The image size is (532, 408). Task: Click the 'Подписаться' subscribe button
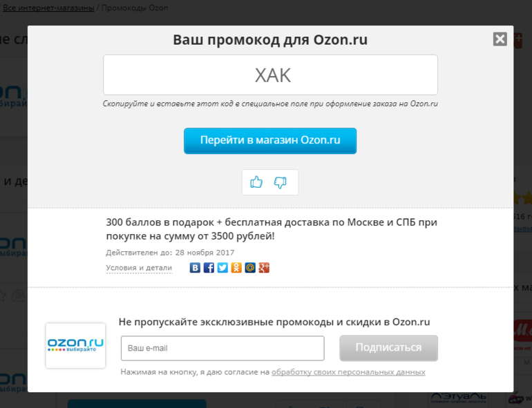(388, 348)
